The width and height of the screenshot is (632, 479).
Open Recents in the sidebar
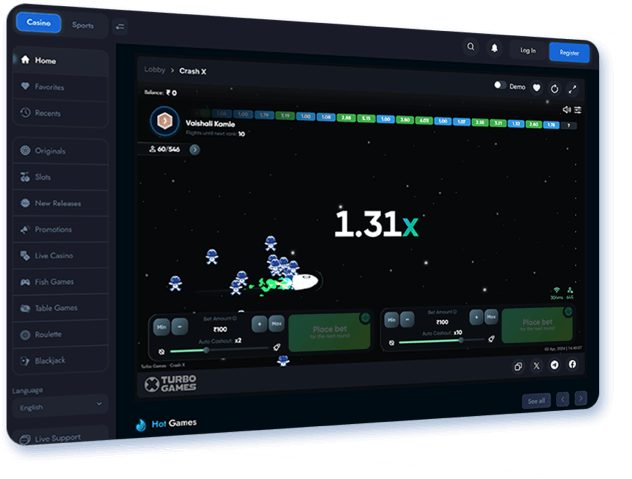click(x=60, y=113)
